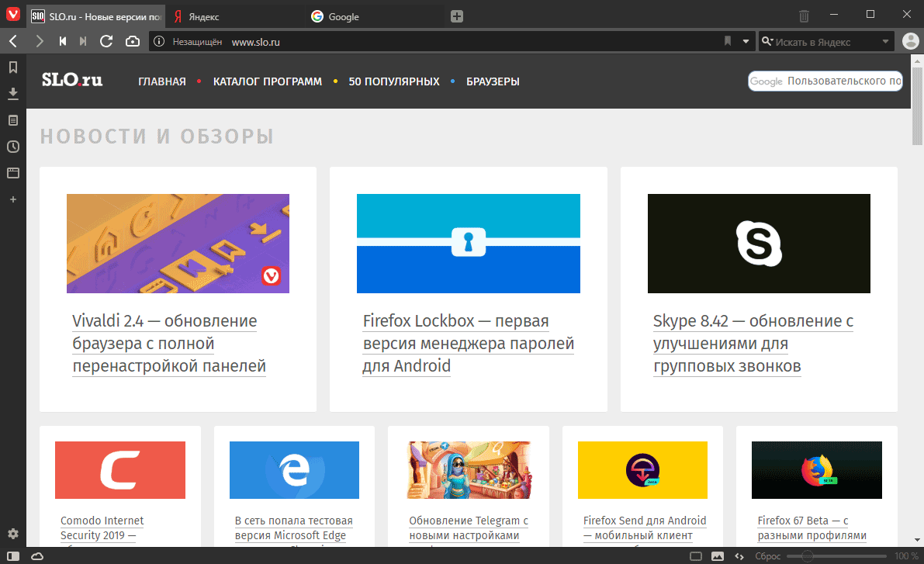The height and width of the screenshot is (564, 924).
Task: Switch to the Яндекс tab
Action: point(236,16)
